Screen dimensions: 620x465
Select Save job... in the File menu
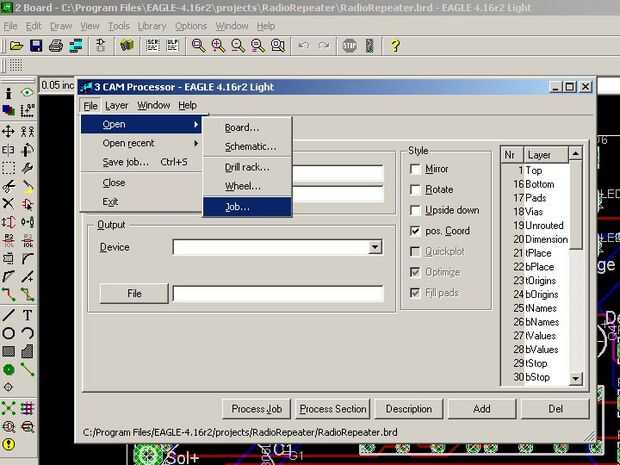coord(141,162)
